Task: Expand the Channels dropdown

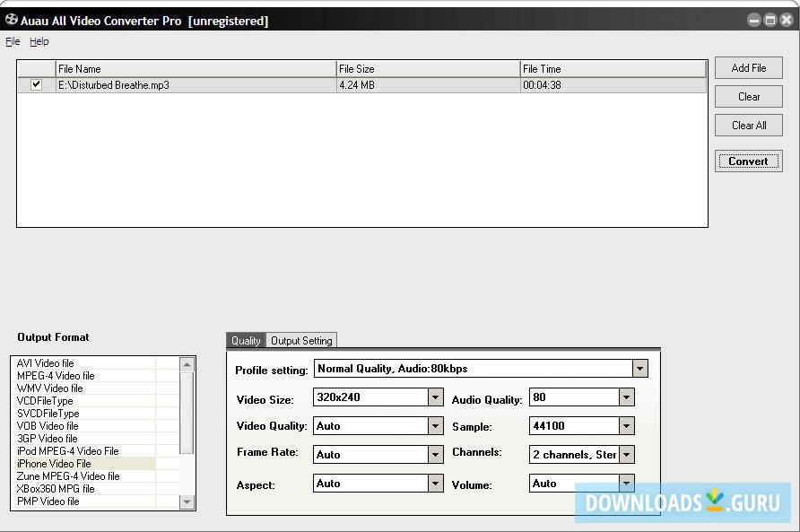Action: [627, 454]
